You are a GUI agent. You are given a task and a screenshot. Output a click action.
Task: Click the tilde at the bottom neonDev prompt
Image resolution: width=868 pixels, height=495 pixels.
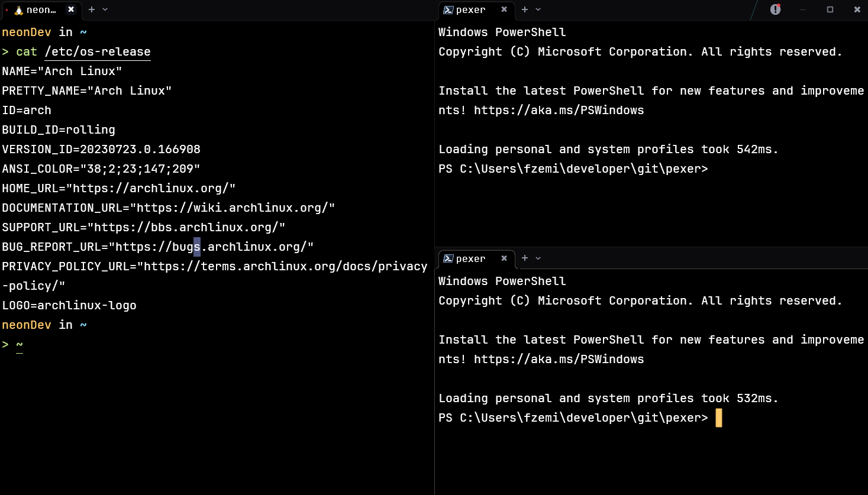point(20,345)
